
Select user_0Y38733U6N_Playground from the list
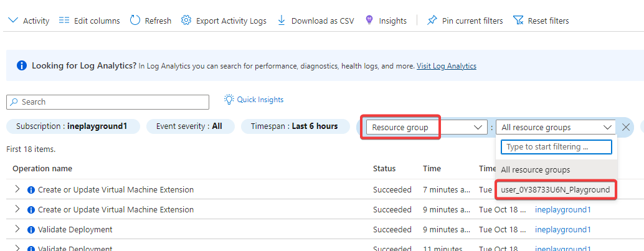pyautogui.click(x=556, y=189)
